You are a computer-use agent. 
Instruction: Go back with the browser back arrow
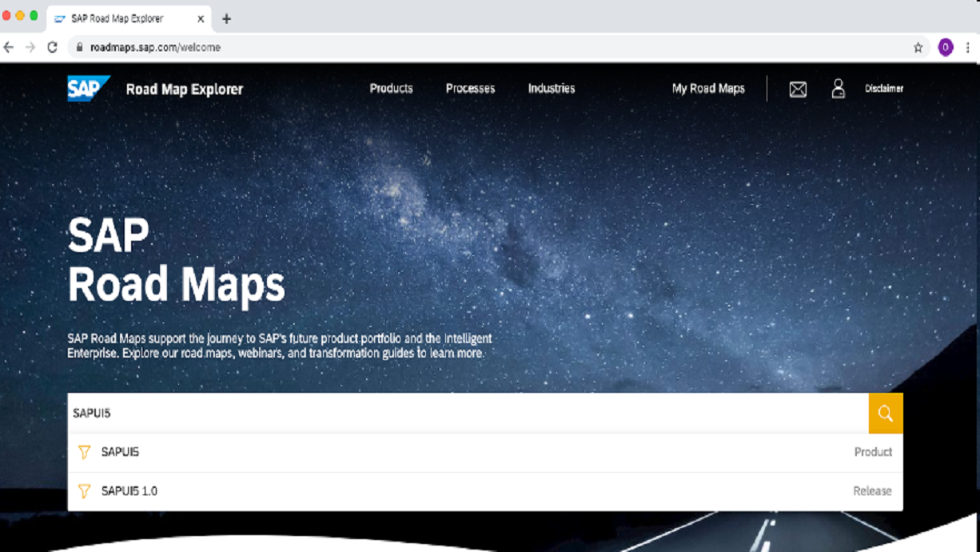tap(9, 47)
